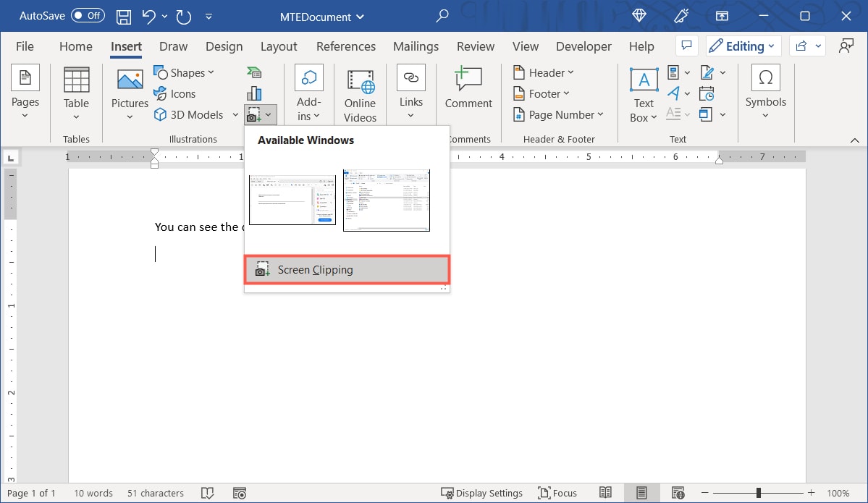Open the Online Videos dialog
Image resolution: width=868 pixels, height=503 pixels.
360,93
